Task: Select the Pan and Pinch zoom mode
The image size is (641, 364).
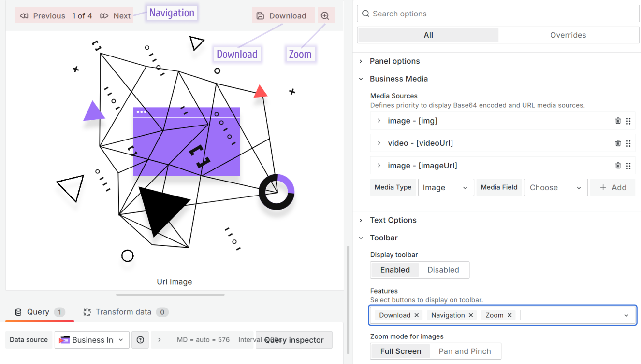Action: 465,351
